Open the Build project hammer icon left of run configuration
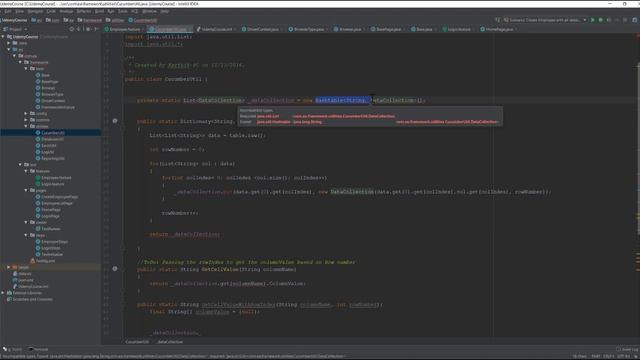The height and width of the screenshot is (360, 640). point(497,20)
